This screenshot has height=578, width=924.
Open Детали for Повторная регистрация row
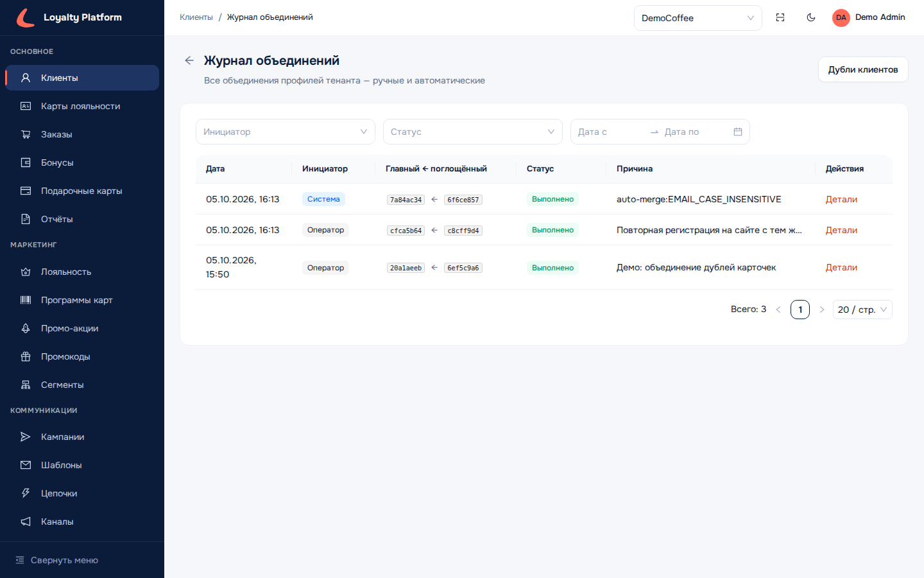[x=841, y=230]
